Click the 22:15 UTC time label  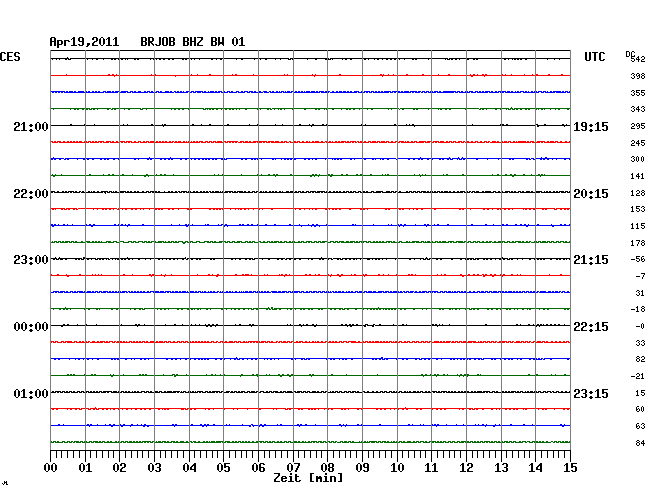591,327
